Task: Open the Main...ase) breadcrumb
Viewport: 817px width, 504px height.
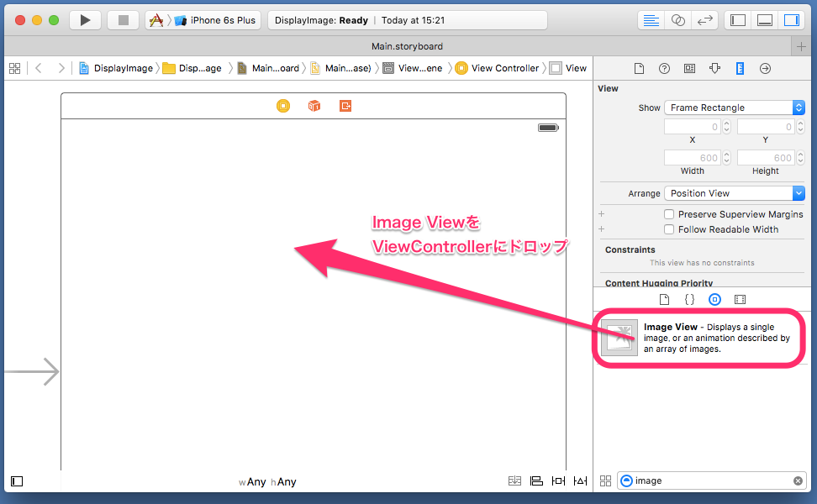Action: point(340,68)
